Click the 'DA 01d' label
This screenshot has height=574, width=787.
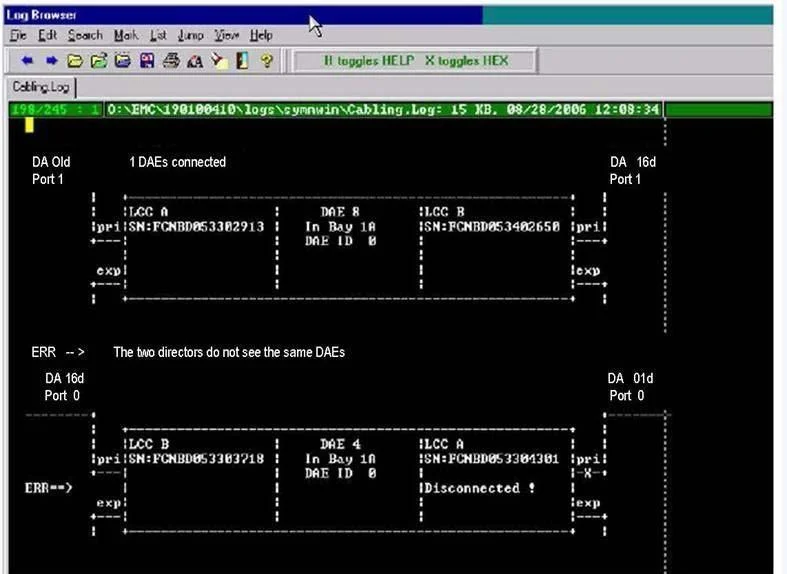tap(630, 378)
